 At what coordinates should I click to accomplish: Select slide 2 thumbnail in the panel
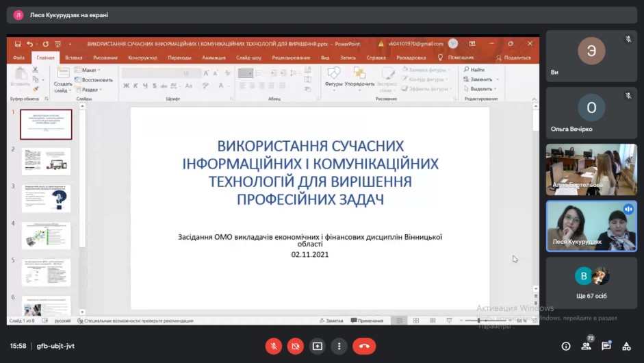46,162
